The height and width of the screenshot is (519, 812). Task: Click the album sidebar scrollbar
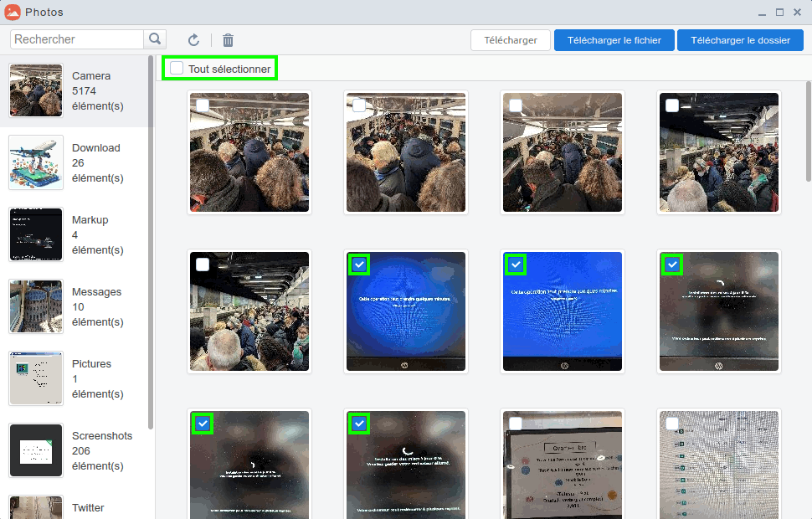click(x=151, y=243)
